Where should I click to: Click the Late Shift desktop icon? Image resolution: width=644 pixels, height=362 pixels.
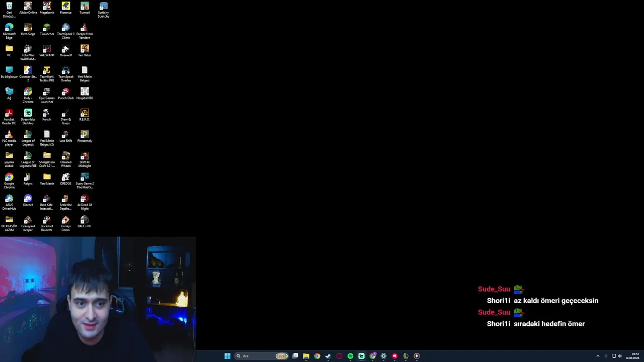[66, 136]
